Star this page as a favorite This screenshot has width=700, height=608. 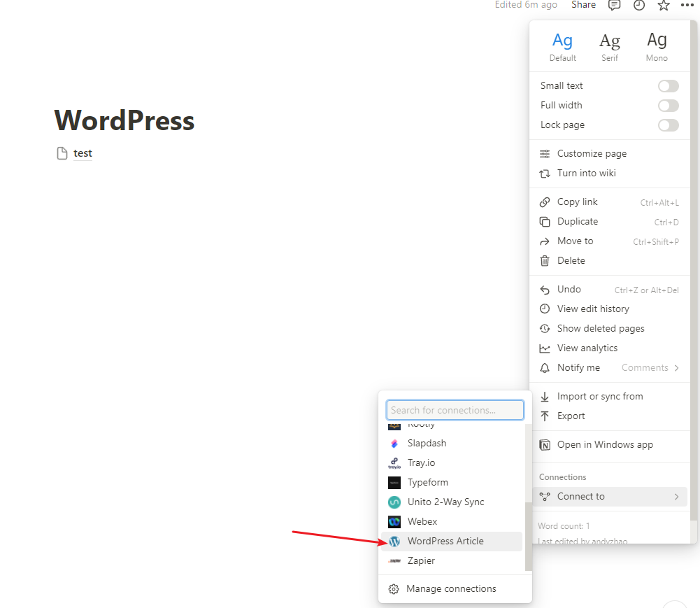[x=664, y=6]
